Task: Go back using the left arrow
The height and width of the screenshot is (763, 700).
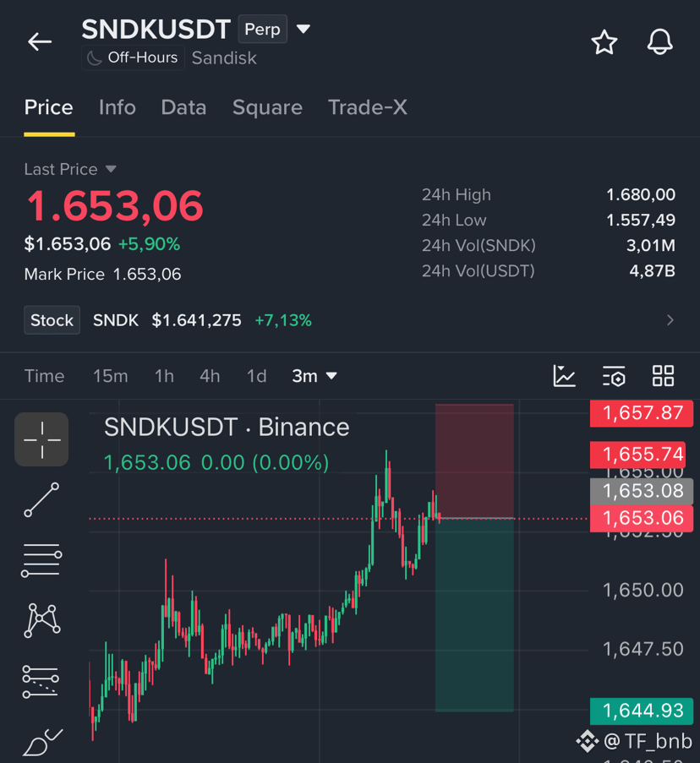Action: coord(40,42)
